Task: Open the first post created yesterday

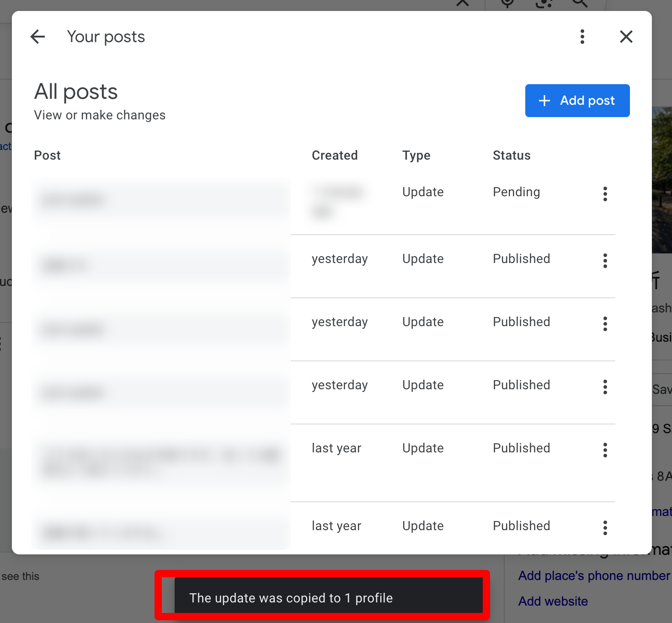Action: click(161, 265)
